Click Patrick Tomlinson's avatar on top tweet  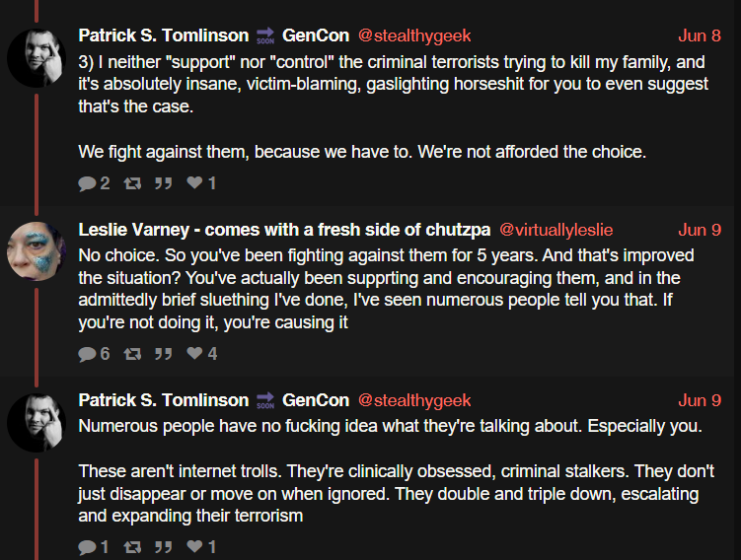(37, 57)
